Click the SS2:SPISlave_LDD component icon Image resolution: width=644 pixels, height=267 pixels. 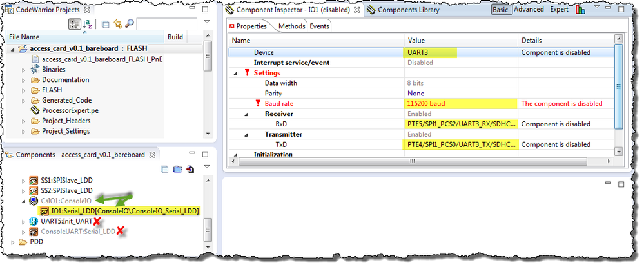coord(34,191)
